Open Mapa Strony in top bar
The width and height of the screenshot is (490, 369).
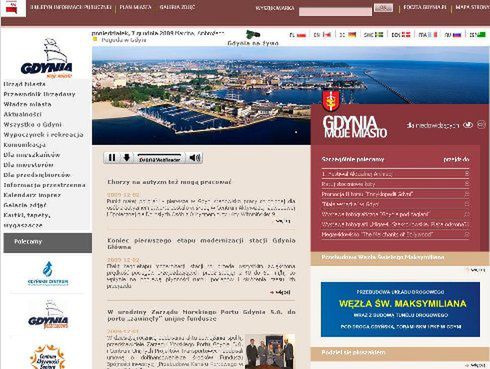[472, 7]
